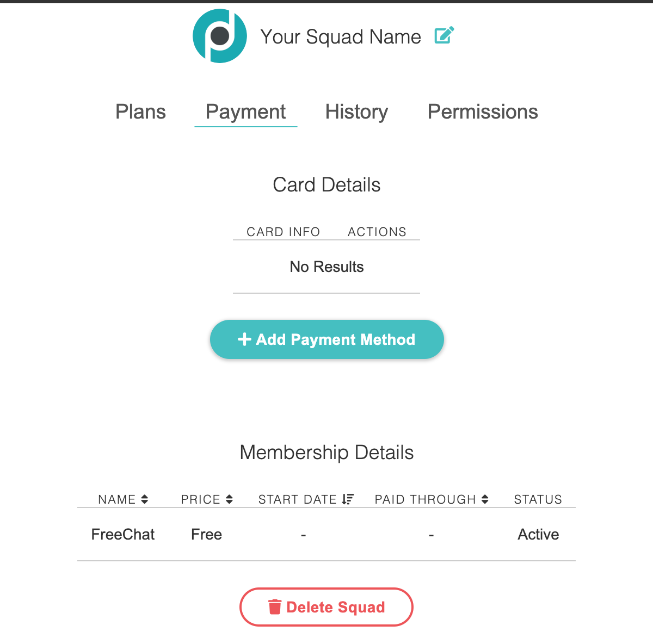The height and width of the screenshot is (644, 653).
Task: Select the FreeChat membership row
Action: click(123, 535)
